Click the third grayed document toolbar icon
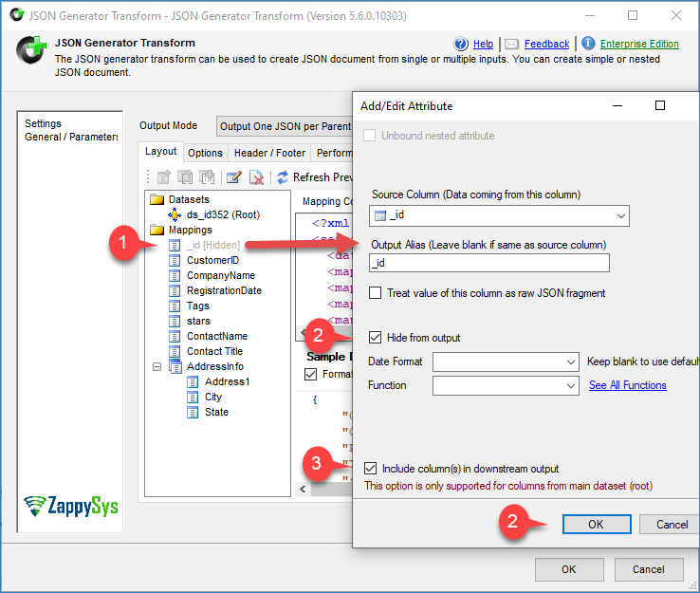This screenshot has width=700, height=593. point(207,177)
